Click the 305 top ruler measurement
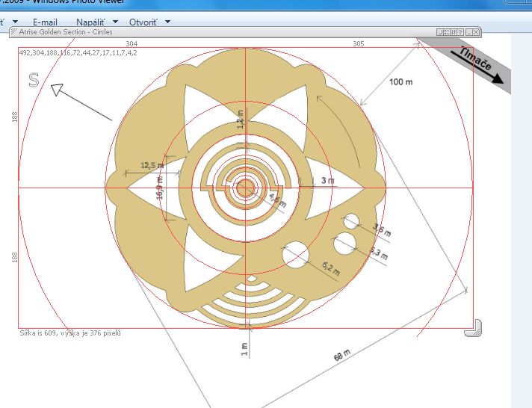532x408 pixels. pos(359,44)
